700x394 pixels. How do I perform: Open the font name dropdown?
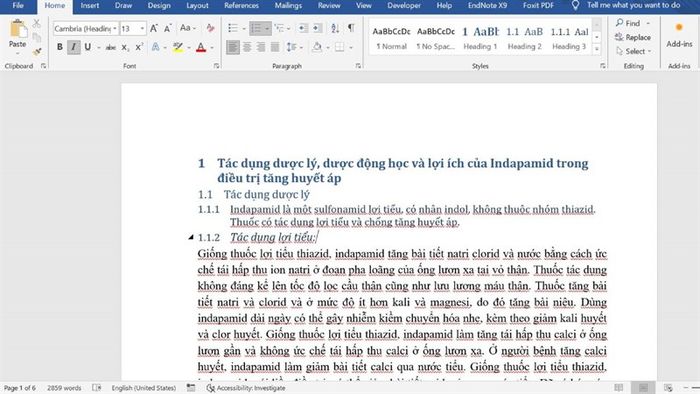point(115,29)
